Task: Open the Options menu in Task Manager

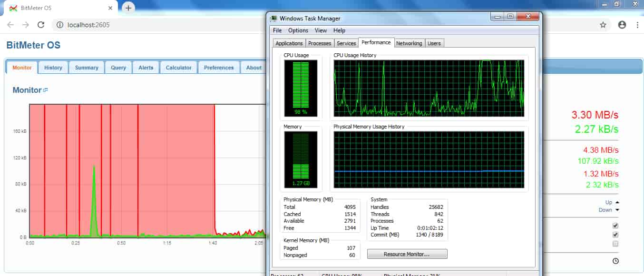Action: 298,30
